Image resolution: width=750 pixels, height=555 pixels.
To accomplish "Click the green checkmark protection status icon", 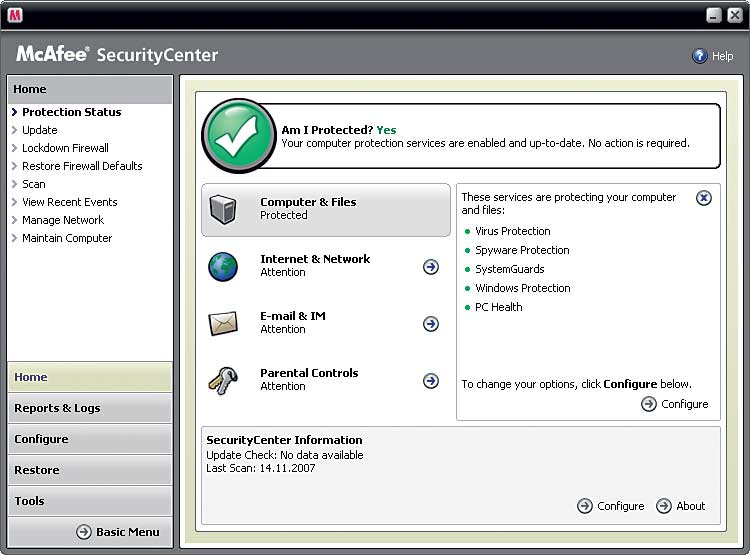I will coord(239,135).
